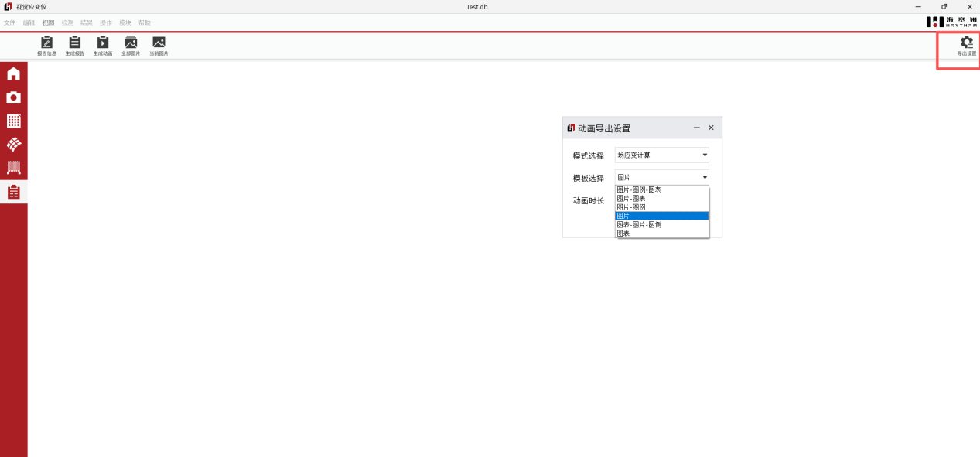Click the 生成动画 play icon
Screen dimensions: 980x457
(103, 43)
